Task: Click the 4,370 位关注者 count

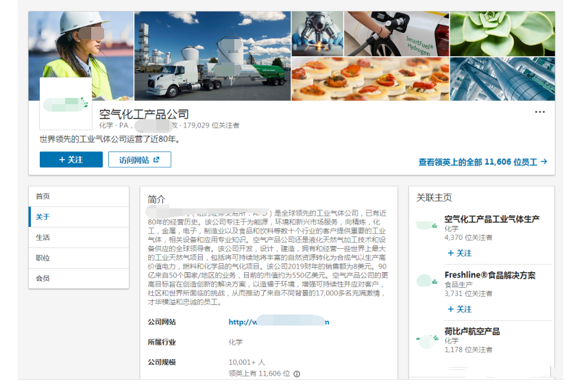Action: tap(468, 237)
